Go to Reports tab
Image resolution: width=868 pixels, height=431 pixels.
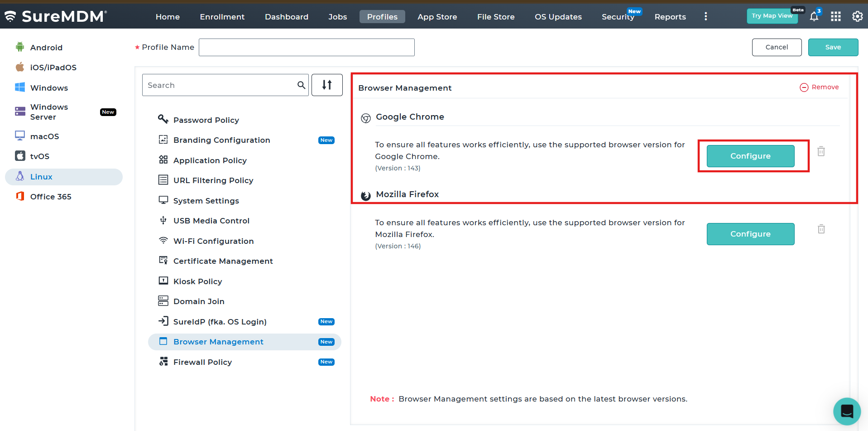coord(670,17)
